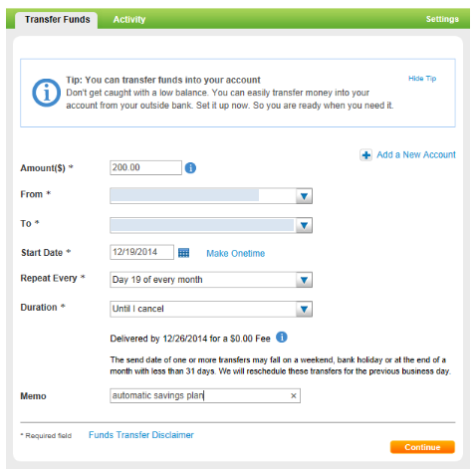Expand the To account dropdown
The height and width of the screenshot is (472, 476).
(304, 225)
